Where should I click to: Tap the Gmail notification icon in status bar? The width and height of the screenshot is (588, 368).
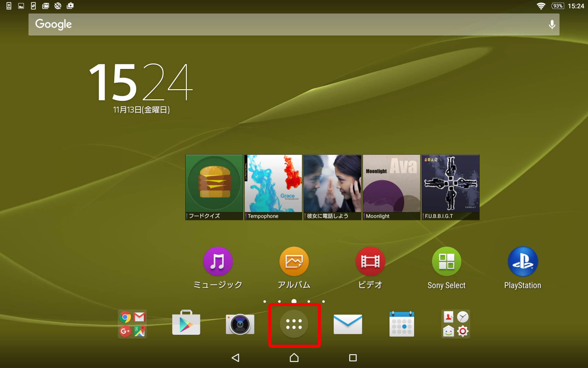point(46,6)
